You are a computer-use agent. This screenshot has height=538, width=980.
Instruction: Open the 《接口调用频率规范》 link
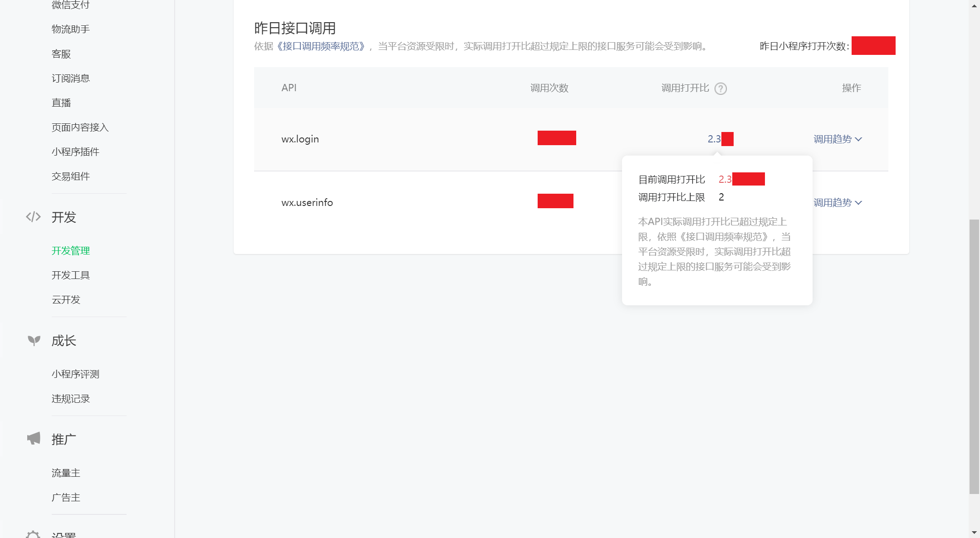pyautogui.click(x=321, y=46)
